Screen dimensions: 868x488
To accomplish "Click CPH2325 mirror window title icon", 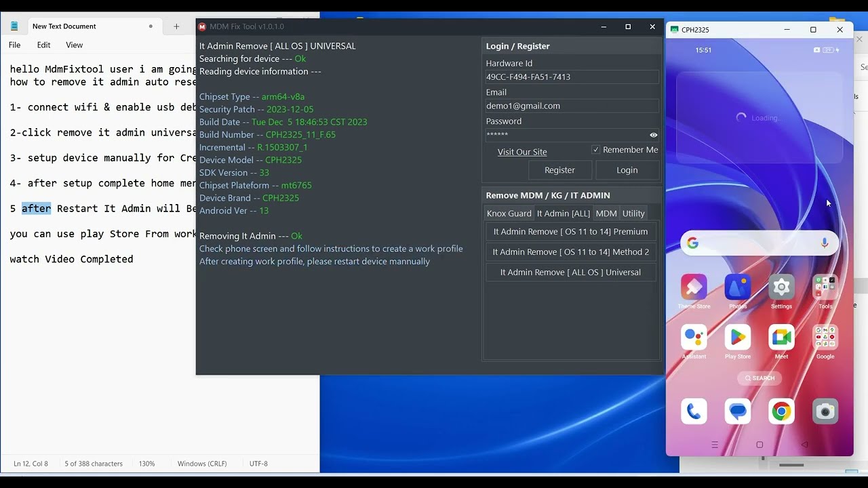I will [x=674, y=30].
